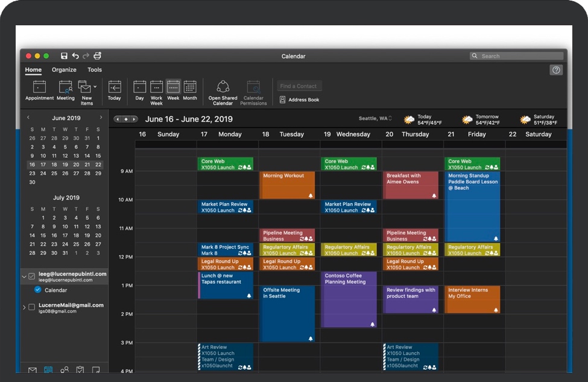The width and height of the screenshot is (588, 382).
Task: Expand the LucerneMail@gmail.com account
Action: (24, 308)
